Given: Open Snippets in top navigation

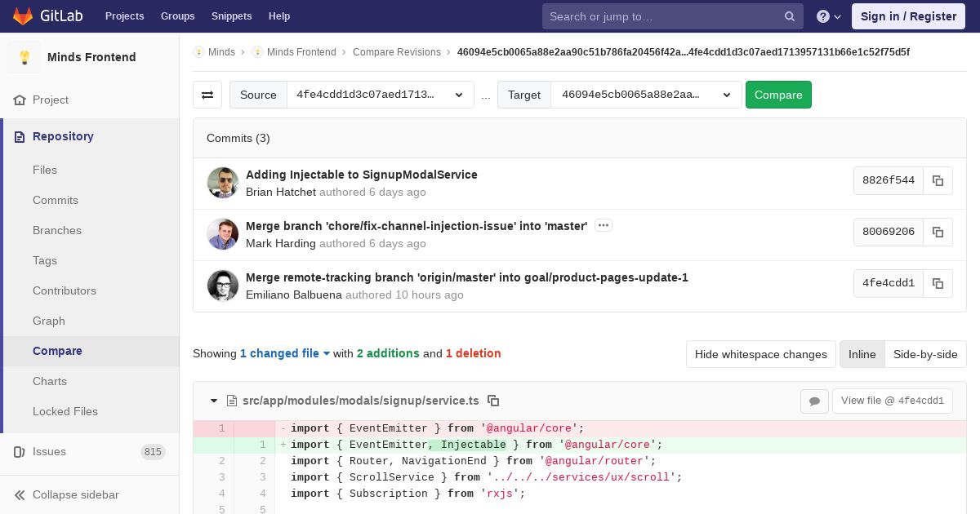Looking at the screenshot, I should [231, 16].
